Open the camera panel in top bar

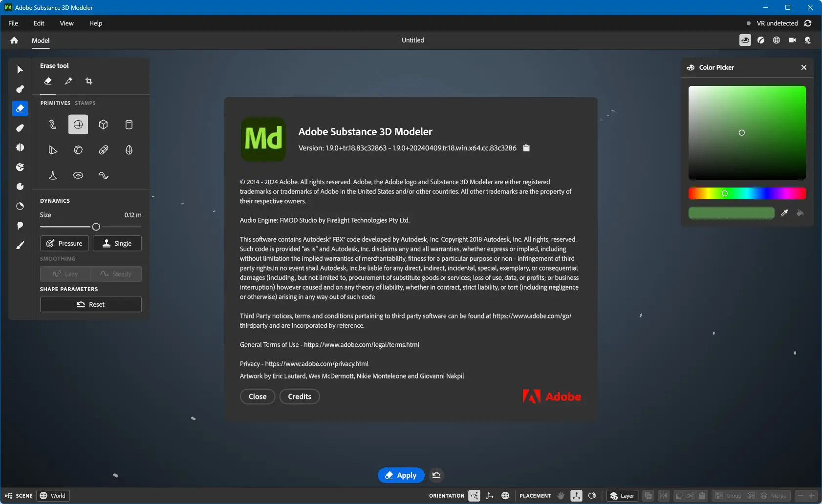pyautogui.click(x=792, y=41)
